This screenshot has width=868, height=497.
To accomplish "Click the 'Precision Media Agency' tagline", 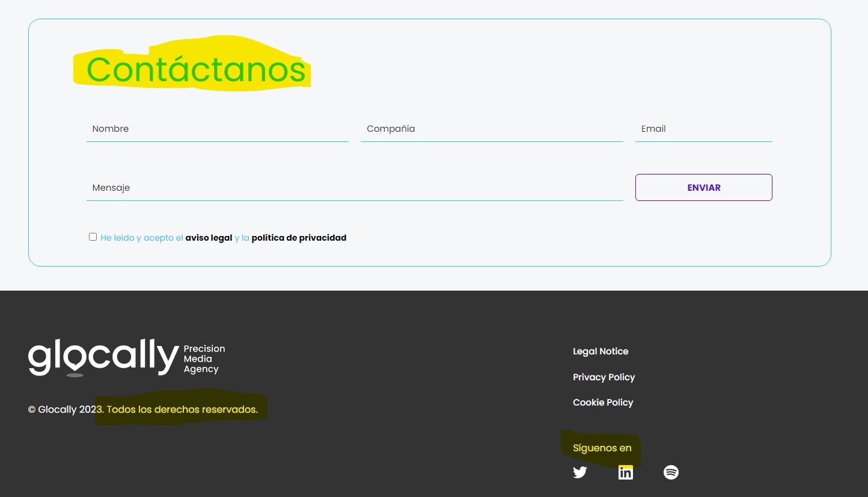I will pyautogui.click(x=204, y=359).
